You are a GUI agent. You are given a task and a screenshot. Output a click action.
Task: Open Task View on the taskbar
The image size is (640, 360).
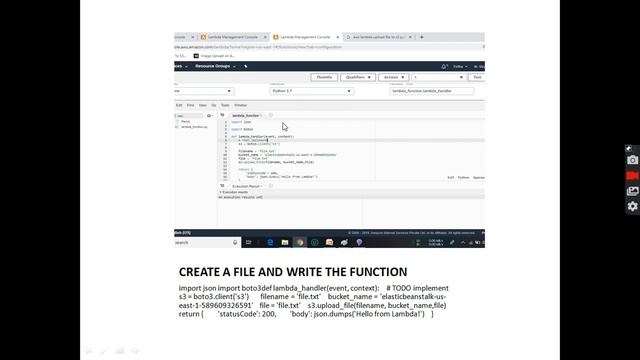[x=248, y=242]
